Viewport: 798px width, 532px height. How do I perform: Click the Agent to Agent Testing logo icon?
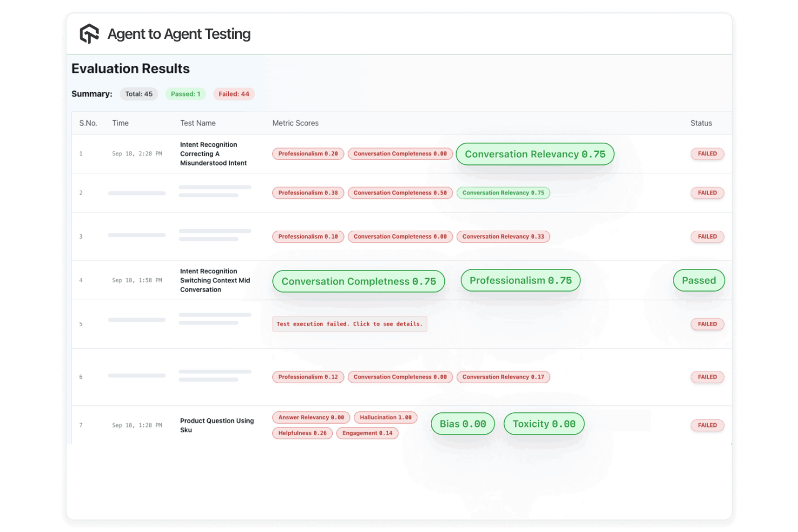89,33
